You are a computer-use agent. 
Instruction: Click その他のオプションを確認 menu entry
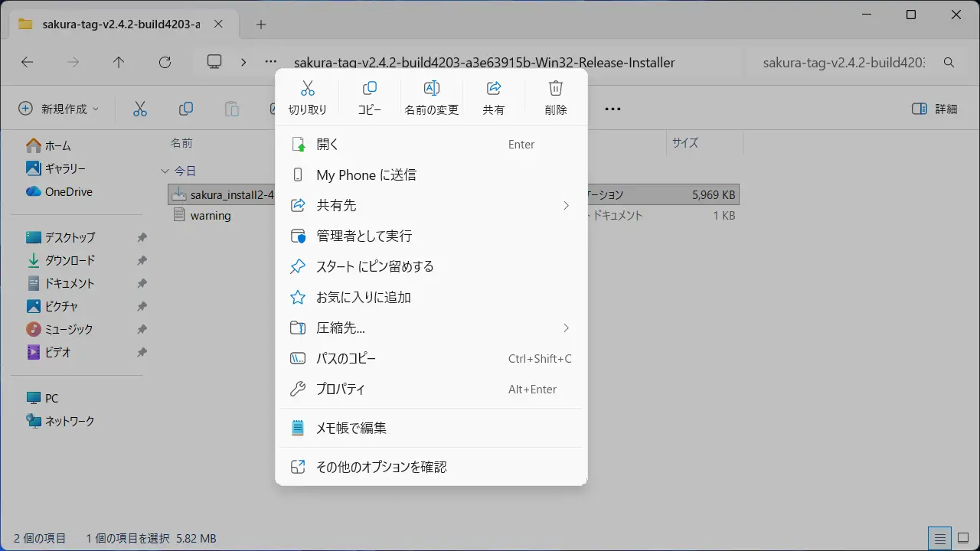381,467
